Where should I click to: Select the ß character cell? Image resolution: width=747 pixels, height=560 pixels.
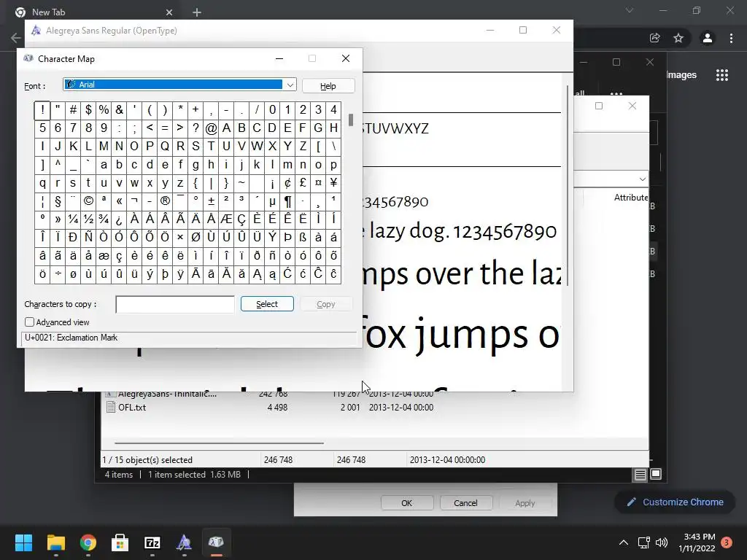(303, 237)
